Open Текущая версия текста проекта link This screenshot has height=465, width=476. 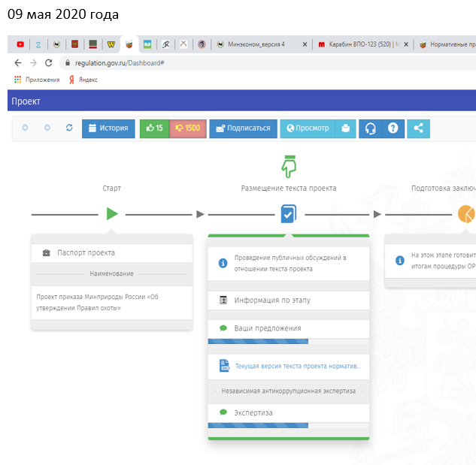(x=298, y=366)
